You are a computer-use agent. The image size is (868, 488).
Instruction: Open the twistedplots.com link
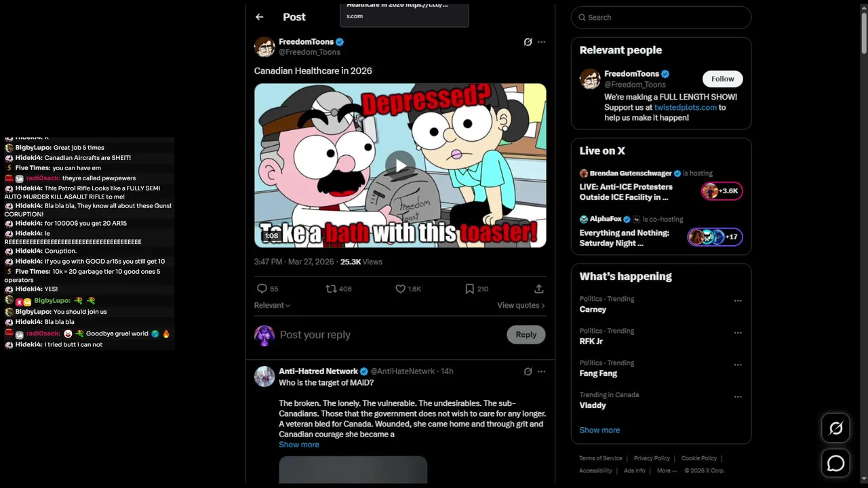click(x=685, y=107)
